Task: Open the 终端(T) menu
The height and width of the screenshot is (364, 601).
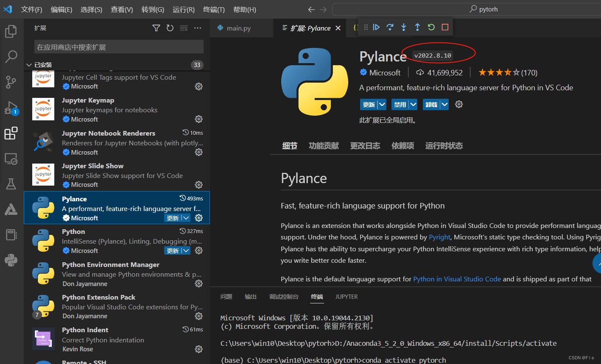Action: click(x=214, y=9)
